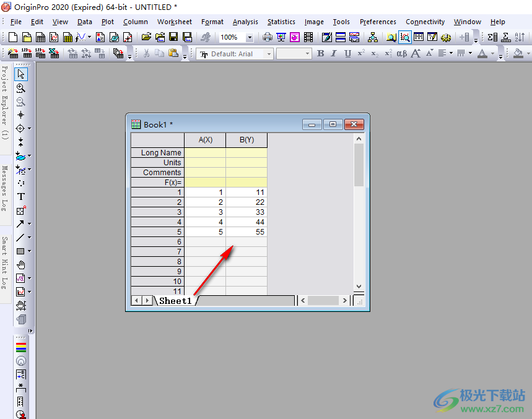
Task: Apply Underline formatting
Action: pyautogui.click(x=347, y=54)
